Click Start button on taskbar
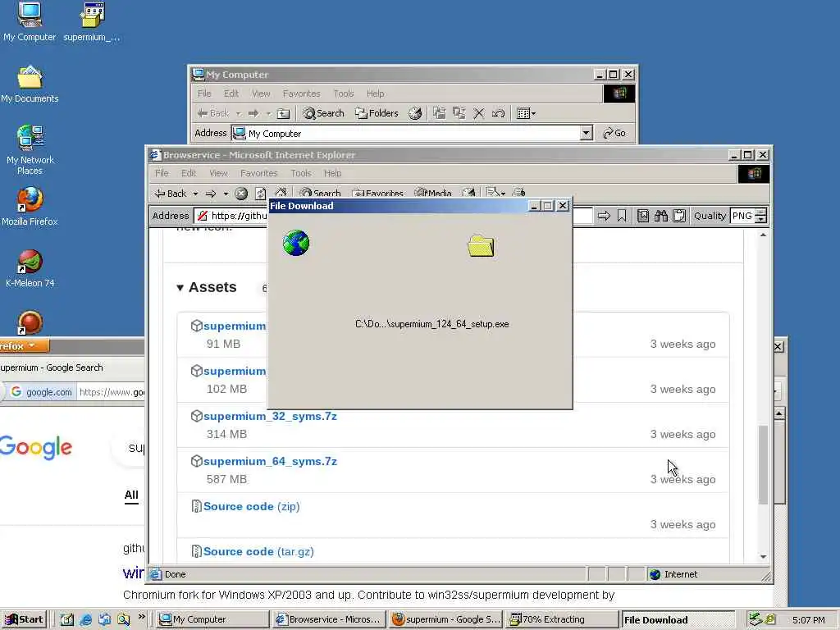 [x=24, y=619]
